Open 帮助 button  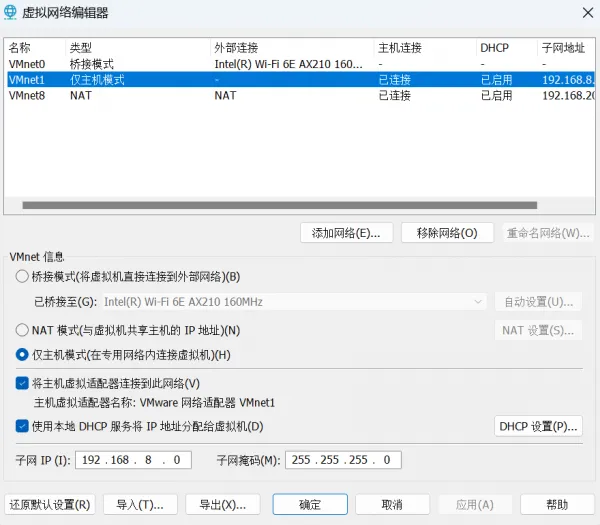[557, 504]
